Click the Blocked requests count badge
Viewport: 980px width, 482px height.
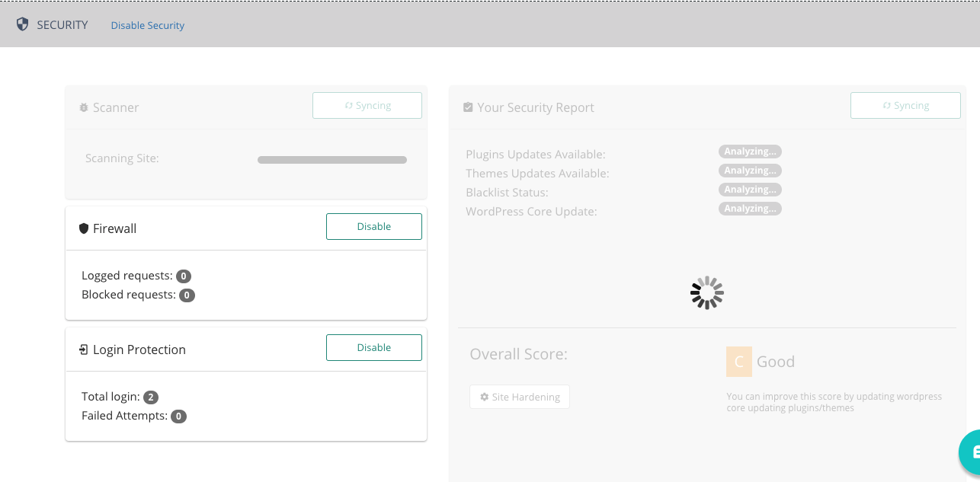187,295
